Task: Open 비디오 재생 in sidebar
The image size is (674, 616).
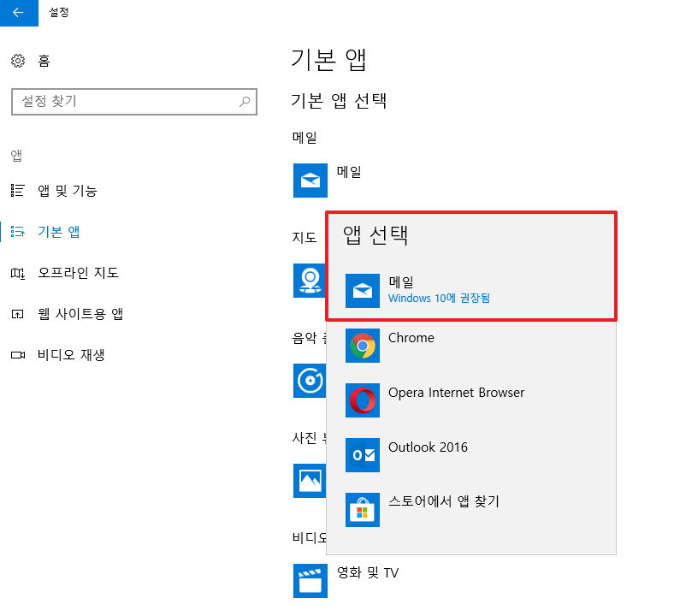Action: tap(71, 355)
